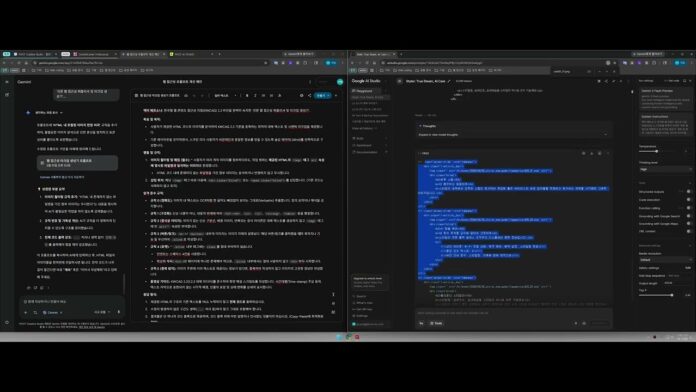
Task: Click the blue button in Gemini canvas toolbar
Action: [322, 95]
